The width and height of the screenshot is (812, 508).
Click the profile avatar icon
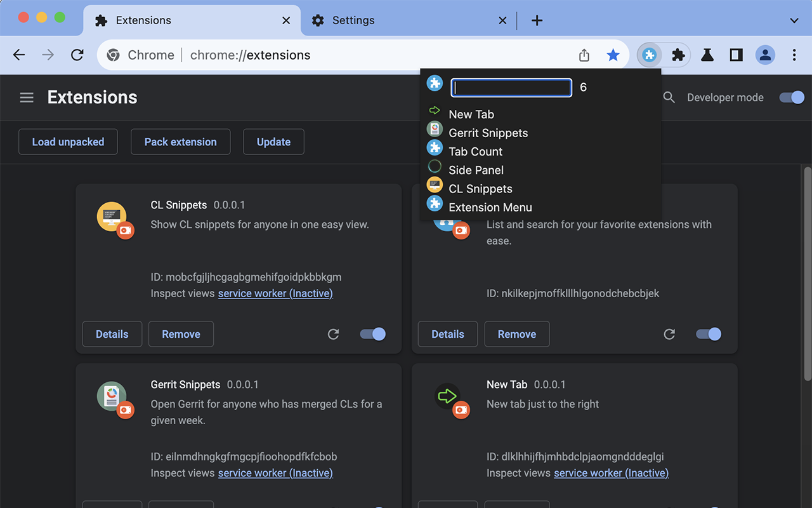pos(765,55)
